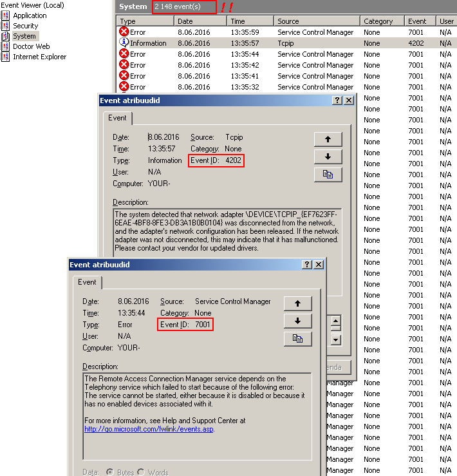Open the Doctor Web log
Screen dimensions: 457x476
(32, 46)
